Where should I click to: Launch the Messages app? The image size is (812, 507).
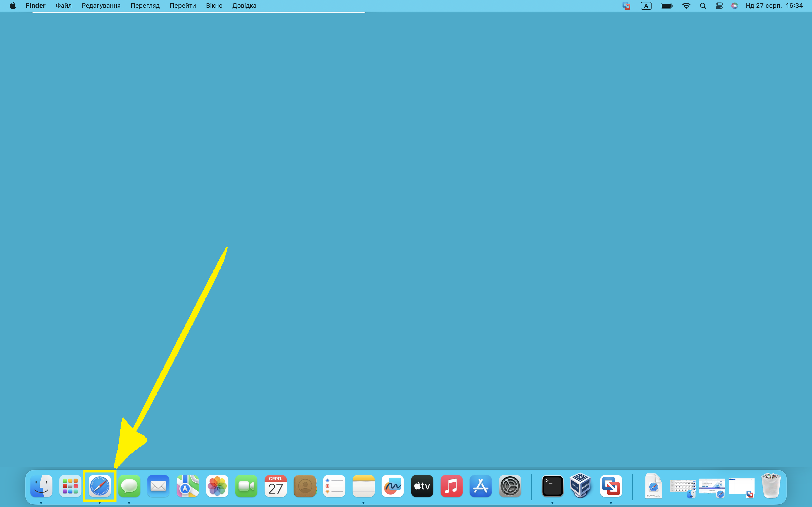pos(129,486)
